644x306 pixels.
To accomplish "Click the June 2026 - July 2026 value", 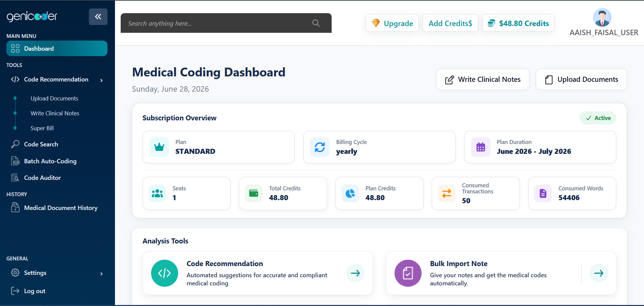I will click(x=534, y=151).
